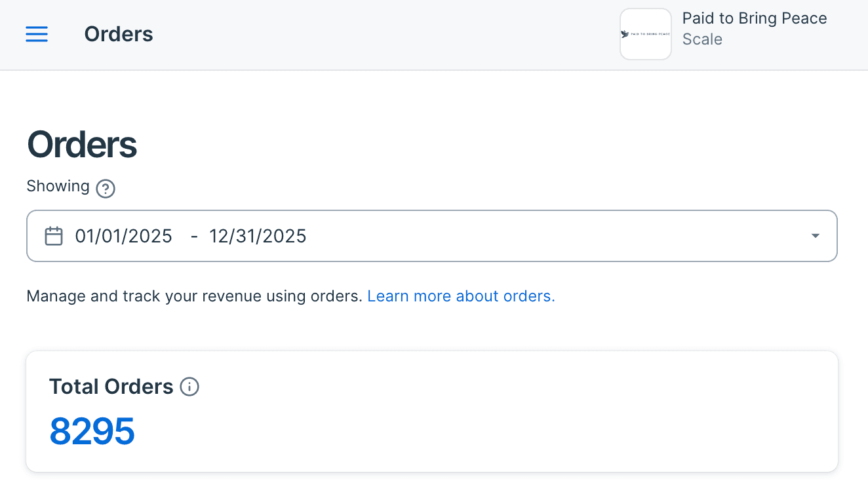Click the 8295 total orders number

[x=92, y=431]
